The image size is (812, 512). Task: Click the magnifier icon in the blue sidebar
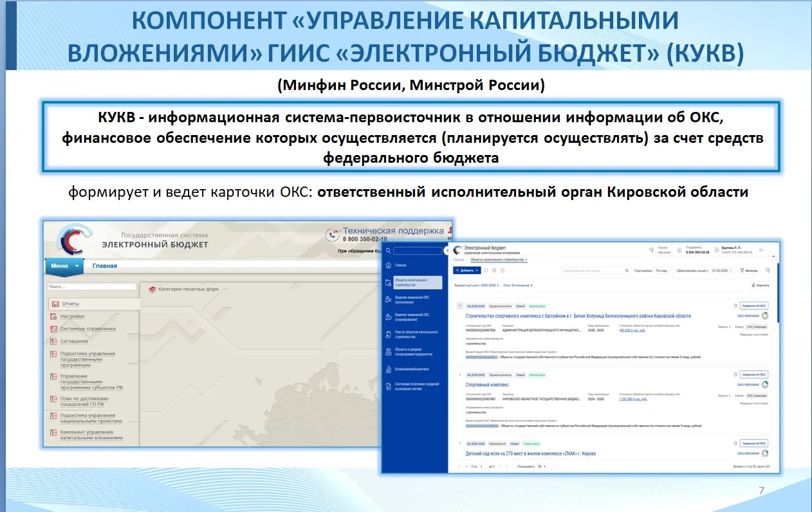387,251
